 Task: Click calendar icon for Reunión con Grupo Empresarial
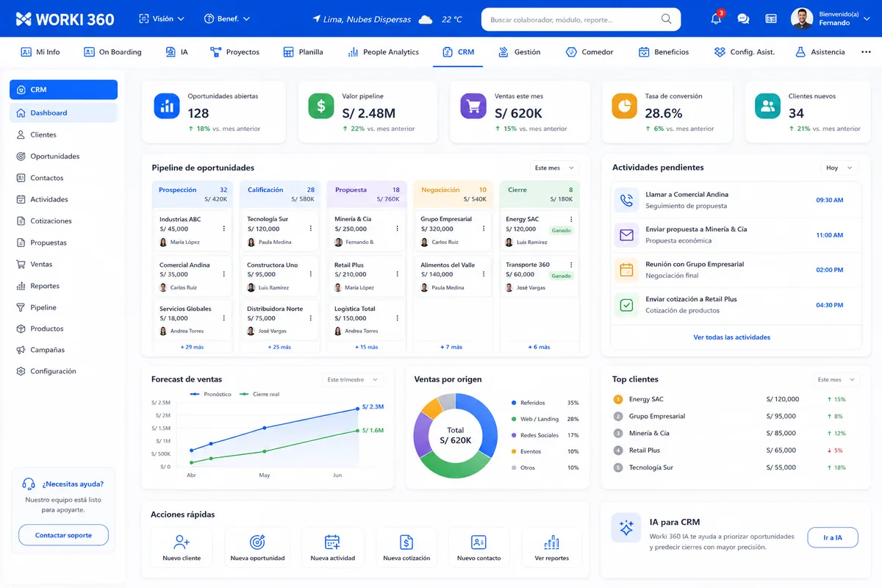[626, 270]
